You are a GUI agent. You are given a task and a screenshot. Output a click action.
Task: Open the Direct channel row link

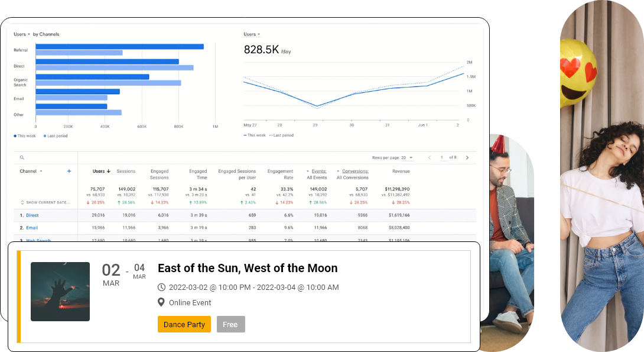[x=32, y=215]
